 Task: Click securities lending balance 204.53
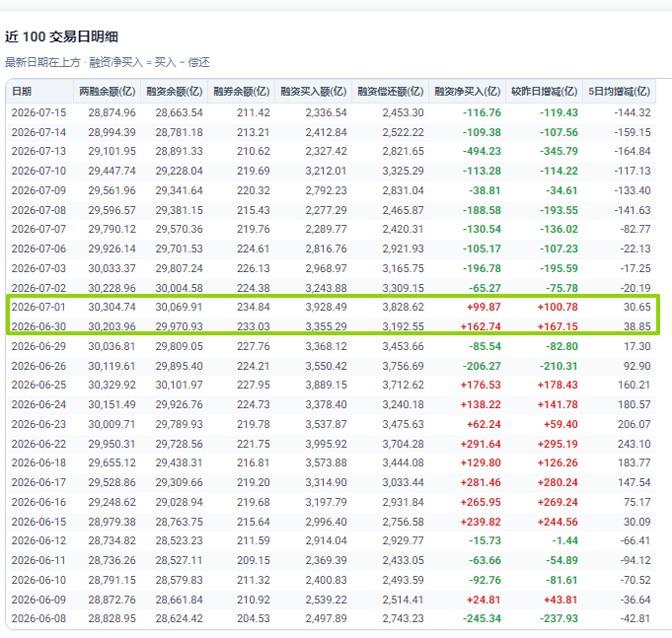tap(254, 618)
